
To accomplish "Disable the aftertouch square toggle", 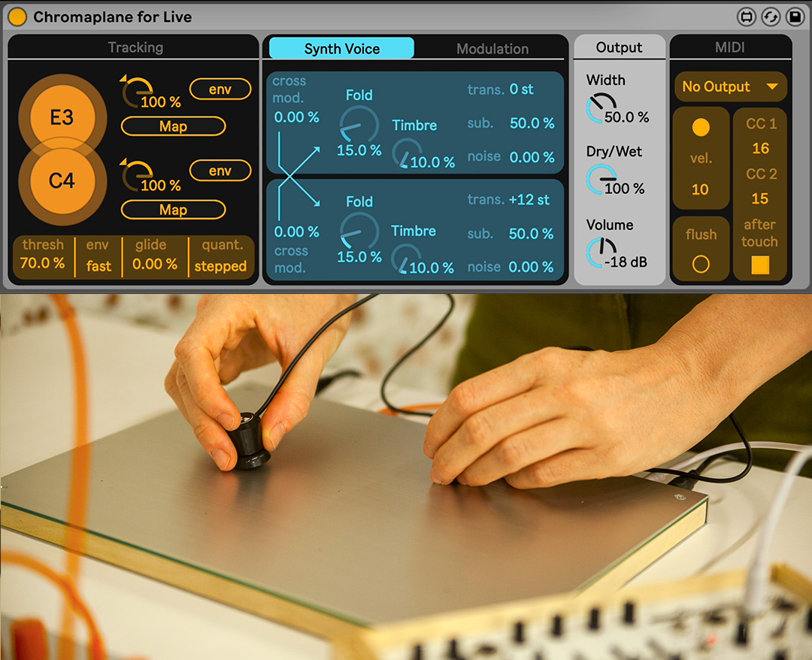I will 760,265.
